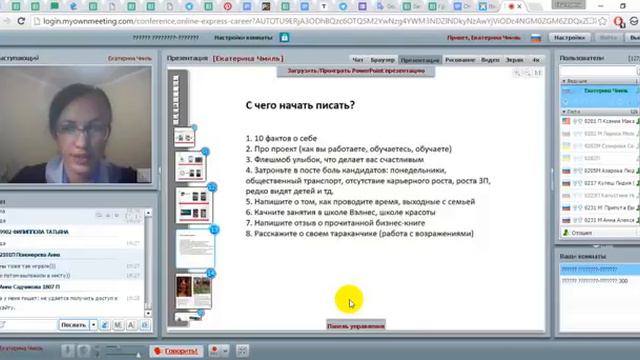Open the dropdown arrow beside the record button
Screen dimensions: 640x360
point(225,351)
